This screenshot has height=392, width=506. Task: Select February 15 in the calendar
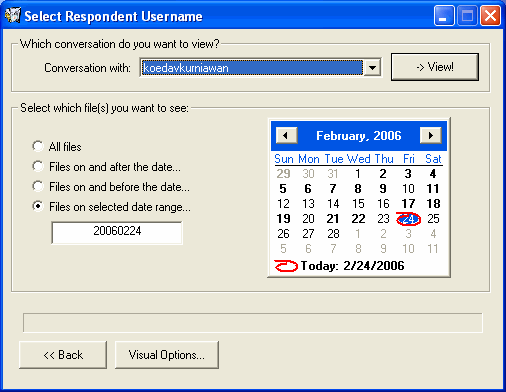[358, 204]
